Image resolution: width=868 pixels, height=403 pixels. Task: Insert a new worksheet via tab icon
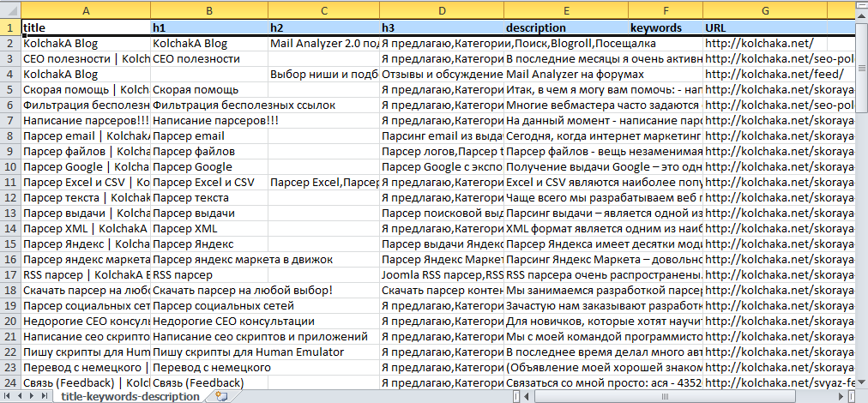point(221,396)
